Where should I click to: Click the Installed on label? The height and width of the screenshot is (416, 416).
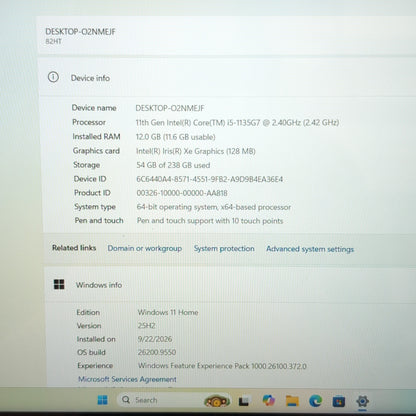(x=96, y=339)
